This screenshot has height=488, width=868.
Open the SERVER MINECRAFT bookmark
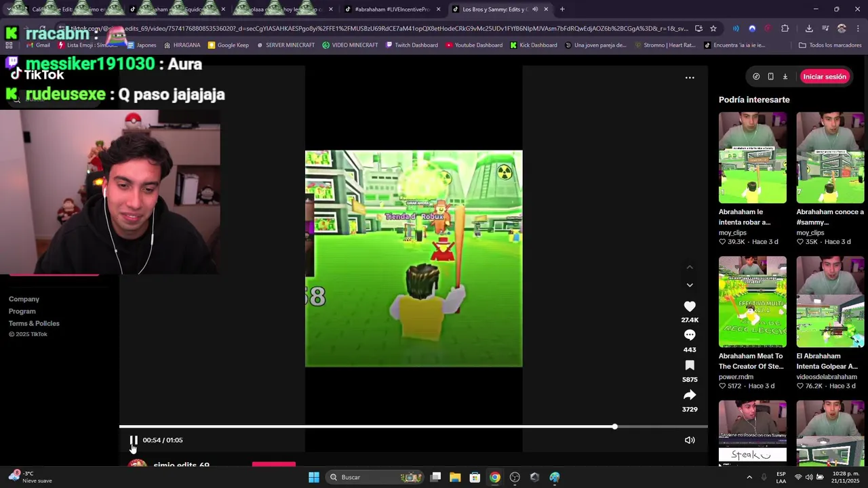click(x=285, y=45)
